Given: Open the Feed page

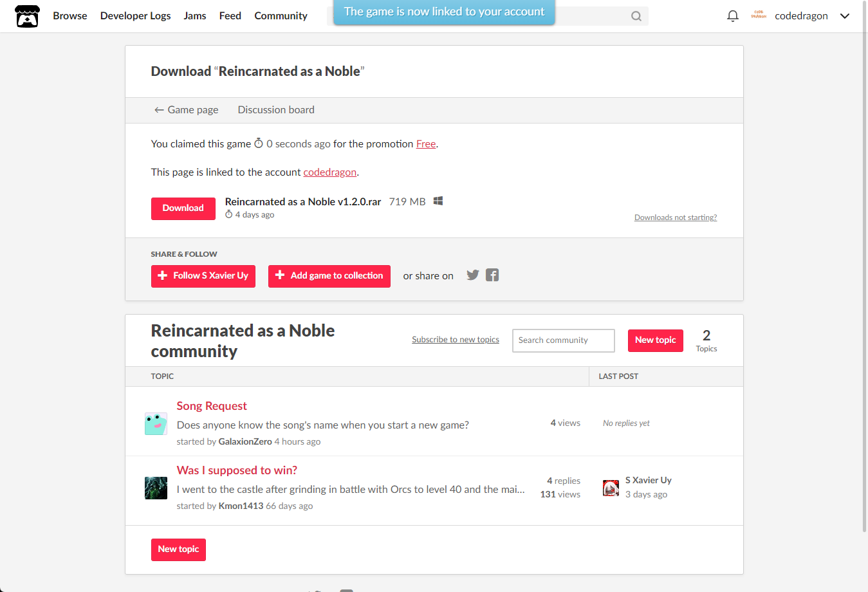Looking at the screenshot, I should [230, 16].
